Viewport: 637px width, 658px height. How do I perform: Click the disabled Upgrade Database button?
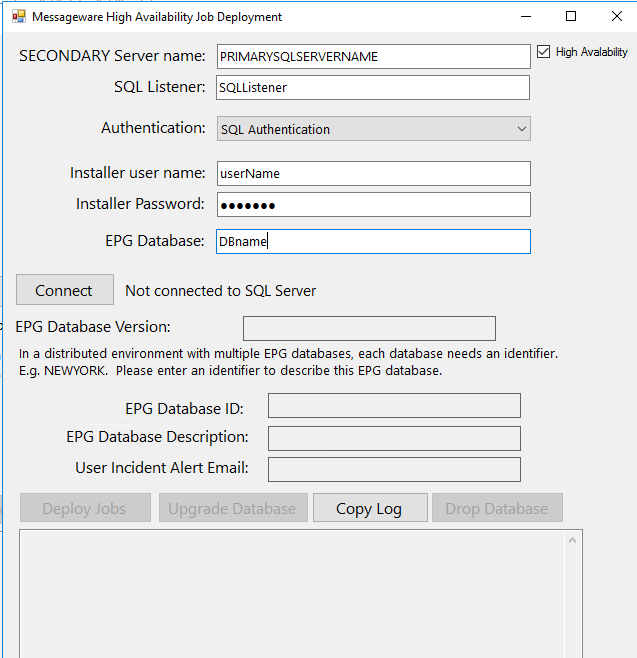(233, 508)
